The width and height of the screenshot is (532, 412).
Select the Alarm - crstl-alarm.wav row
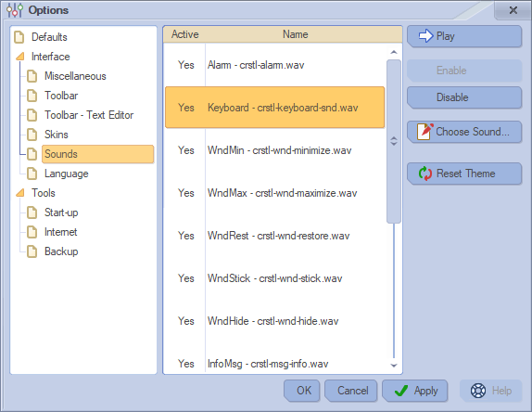(275, 65)
